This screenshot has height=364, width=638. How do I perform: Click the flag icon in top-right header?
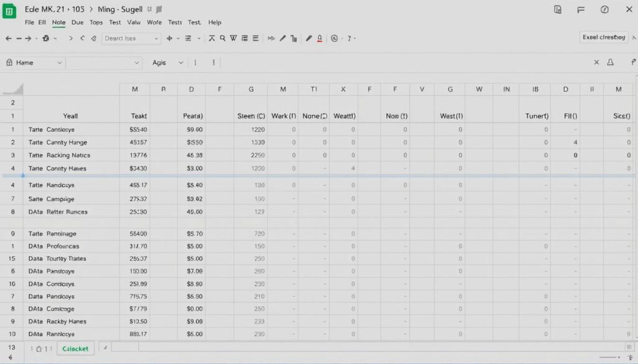pyautogui.click(x=581, y=10)
